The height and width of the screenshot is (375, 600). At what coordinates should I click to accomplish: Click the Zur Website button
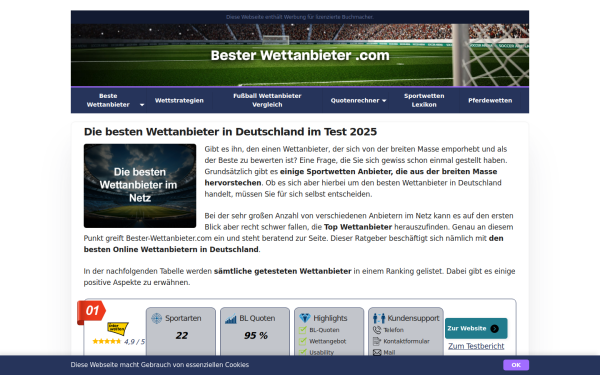click(x=476, y=328)
